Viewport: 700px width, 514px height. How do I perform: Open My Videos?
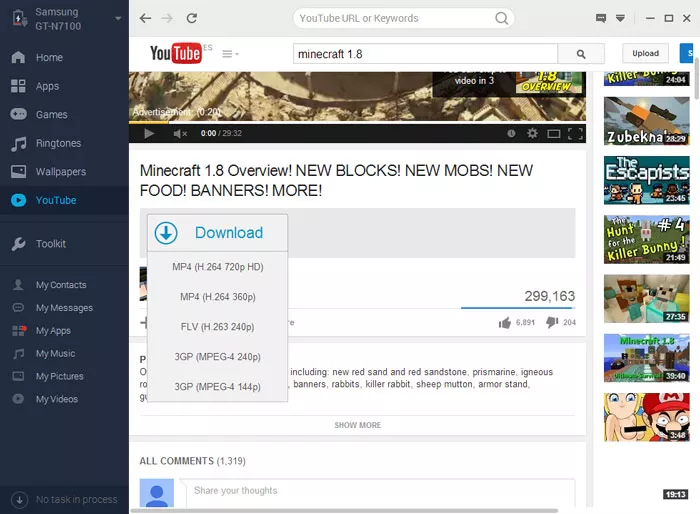click(x=57, y=399)
